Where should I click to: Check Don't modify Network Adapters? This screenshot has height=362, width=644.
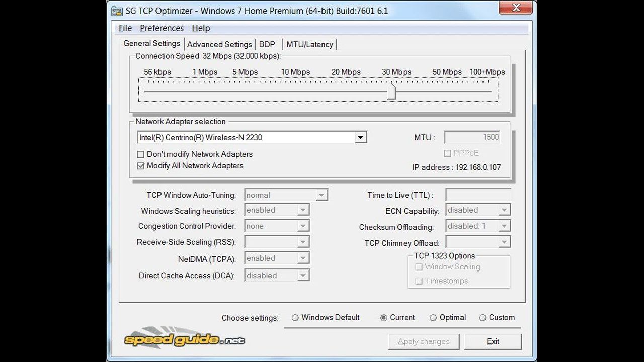coord(141,154)
